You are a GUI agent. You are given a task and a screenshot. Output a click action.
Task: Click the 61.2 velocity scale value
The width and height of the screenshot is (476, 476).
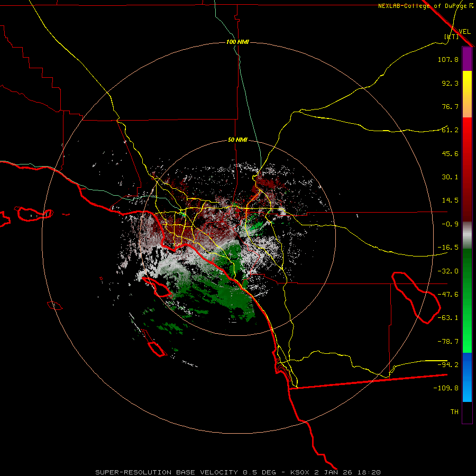click(450, 130)
